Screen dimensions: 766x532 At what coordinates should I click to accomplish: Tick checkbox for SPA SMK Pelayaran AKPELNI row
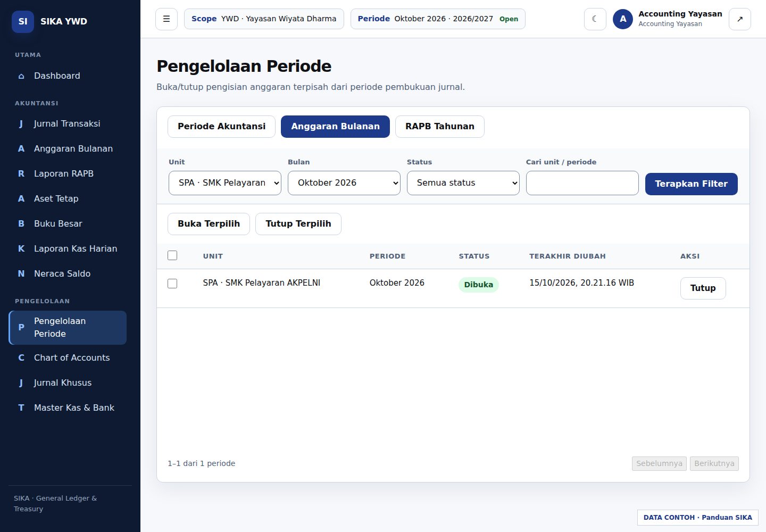tap(172, 284)
